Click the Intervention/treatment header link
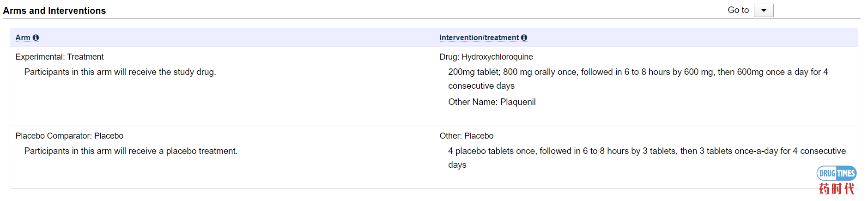Image resolution: width=868 pixels, height=201 pixels. 479,38
